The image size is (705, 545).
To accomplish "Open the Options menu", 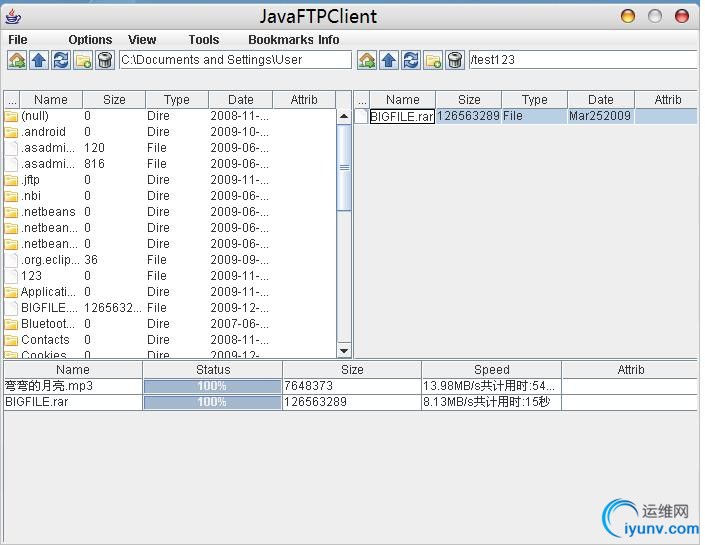I will [90, 40].
